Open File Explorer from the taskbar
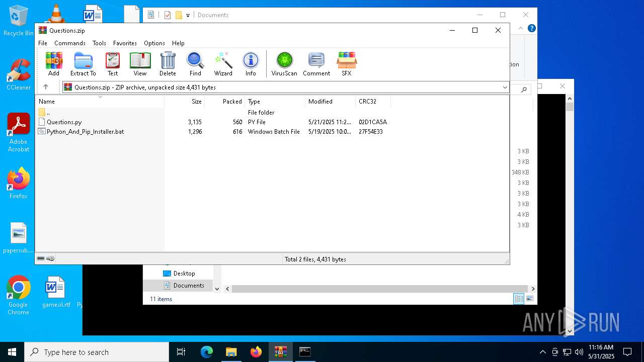The image size is (644, 362). click(x=231, y=352)
